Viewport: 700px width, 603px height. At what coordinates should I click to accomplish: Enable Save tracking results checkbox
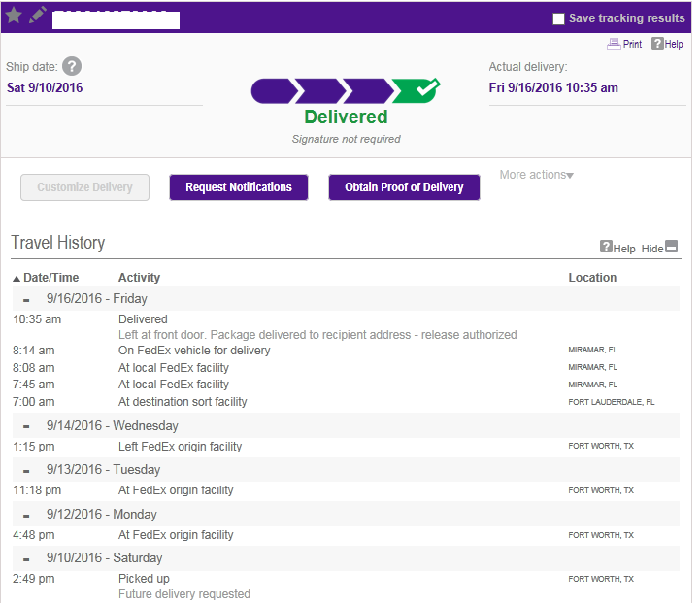click(558, 18)
